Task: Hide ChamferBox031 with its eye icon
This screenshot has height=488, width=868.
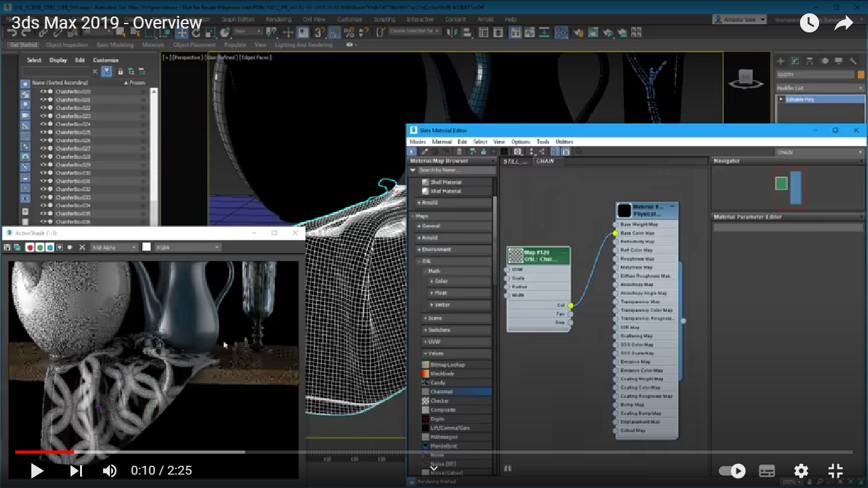Action: point(44,181)
